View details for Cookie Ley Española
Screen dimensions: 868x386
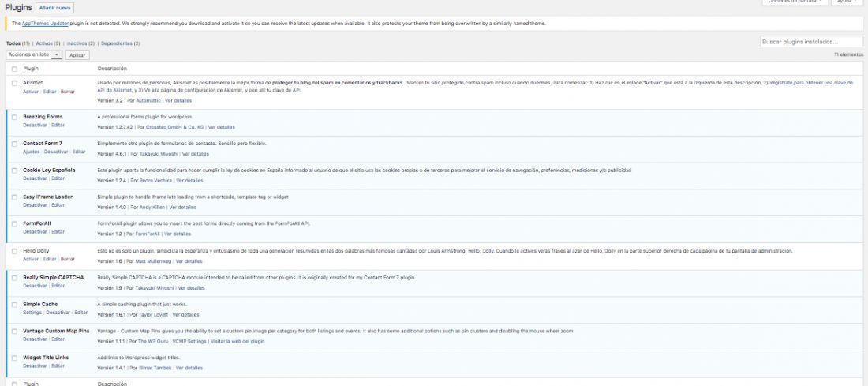click(189, 181)
